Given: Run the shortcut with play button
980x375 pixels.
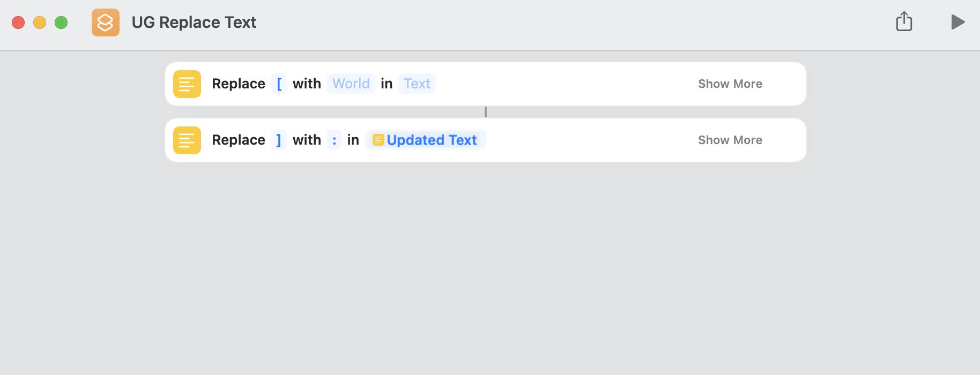Looking at the screenshot, I should [957, 22].
